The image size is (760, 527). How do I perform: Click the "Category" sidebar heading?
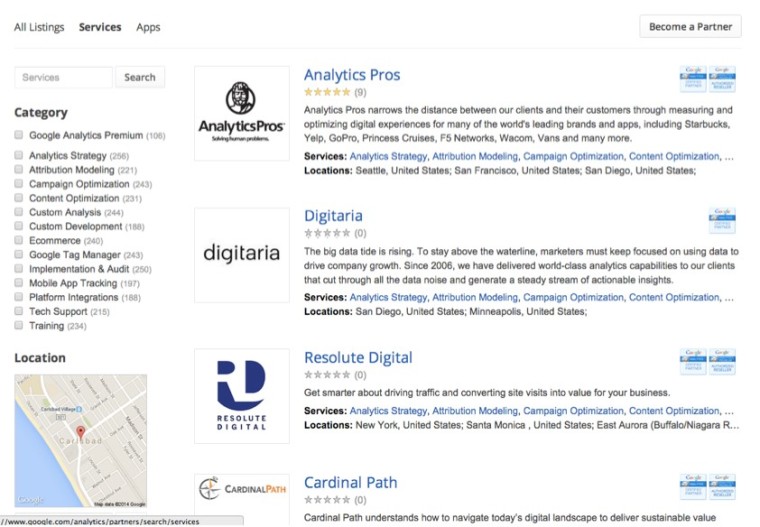click(41, 112)
